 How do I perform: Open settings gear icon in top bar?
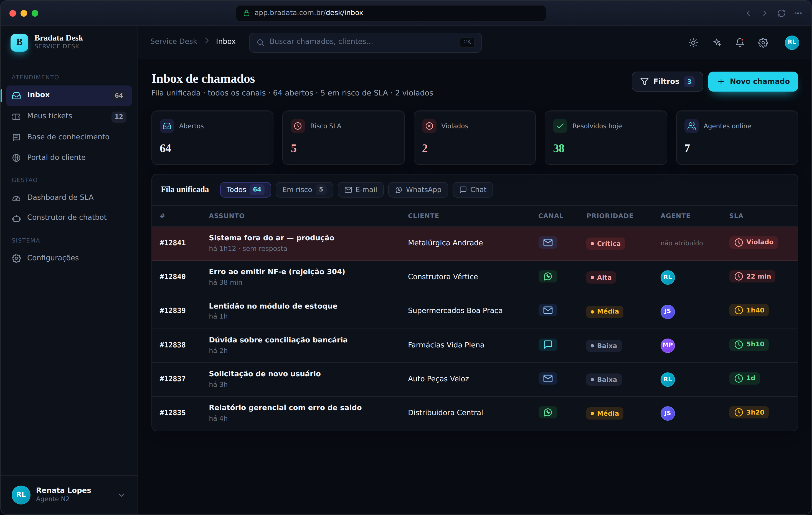click(763, 42)
